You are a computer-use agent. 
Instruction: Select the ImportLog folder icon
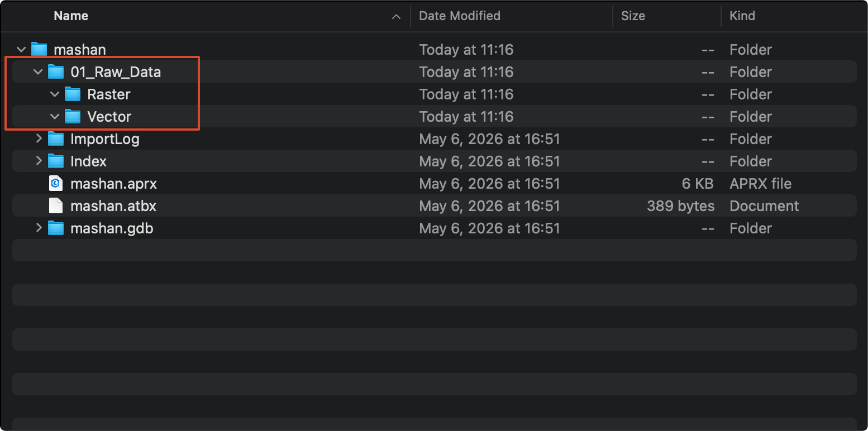pos(56,139)
